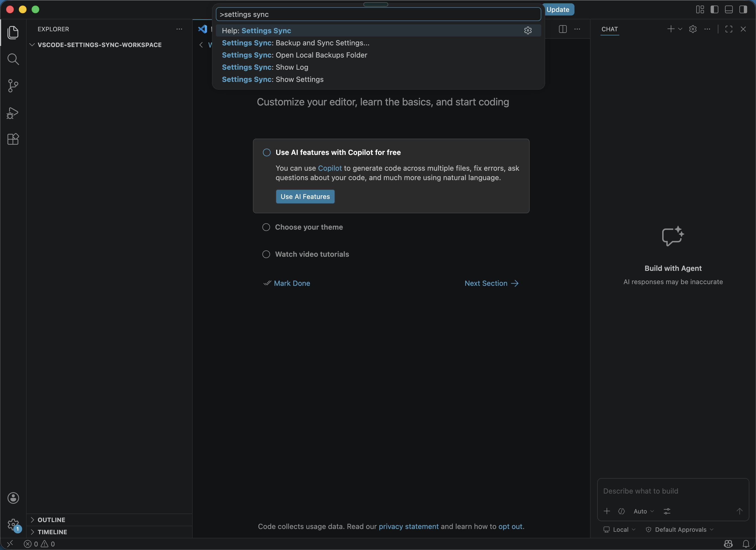Open the Explorer view in activity bar
Viewport: 756px width, 550px height.
[13, 32]
